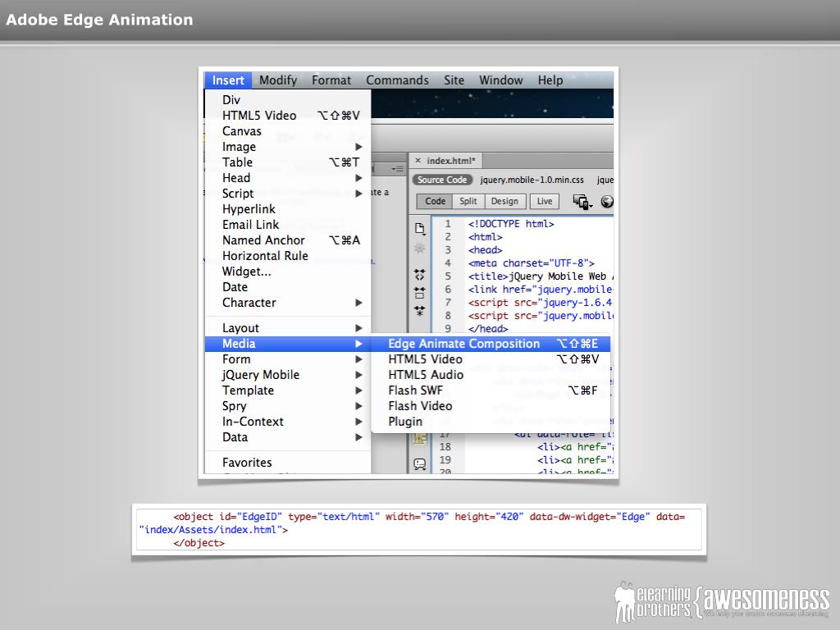Expand the In-Context submenu arrow
The height and width of the screenshot is (630, 840).
click(x=359, y=422)
